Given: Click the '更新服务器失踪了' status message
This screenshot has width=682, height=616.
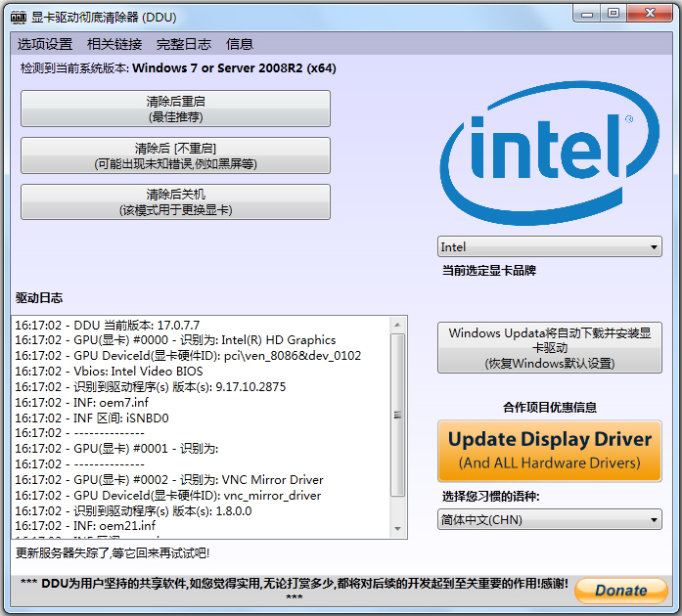Looking at the screenshot, I should pos(113,553).
